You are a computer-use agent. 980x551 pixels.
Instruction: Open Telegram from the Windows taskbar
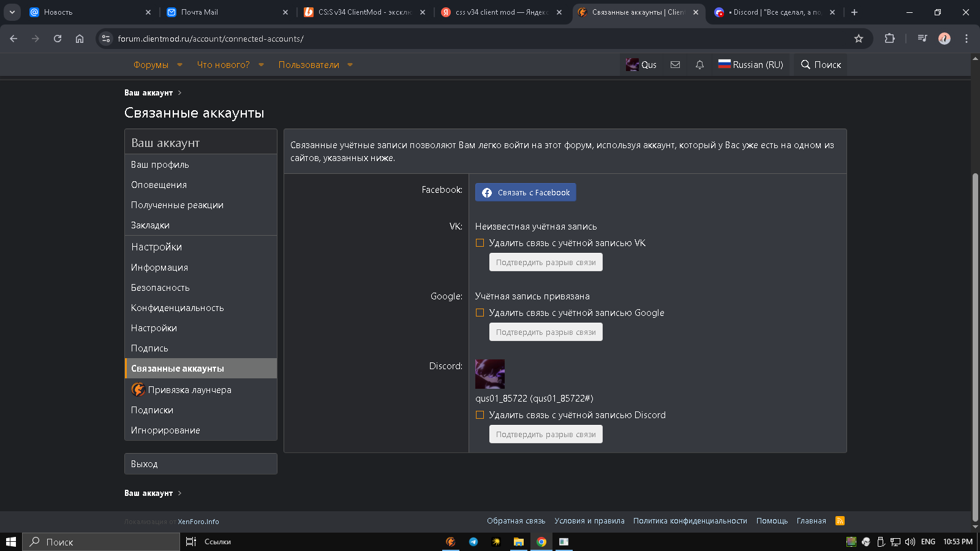[x=473, y=542]
